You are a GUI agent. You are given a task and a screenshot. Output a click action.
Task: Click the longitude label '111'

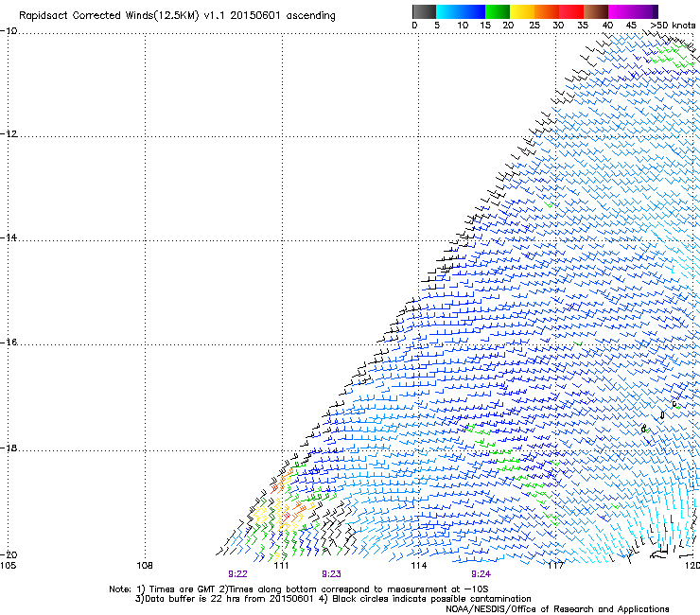281,566
